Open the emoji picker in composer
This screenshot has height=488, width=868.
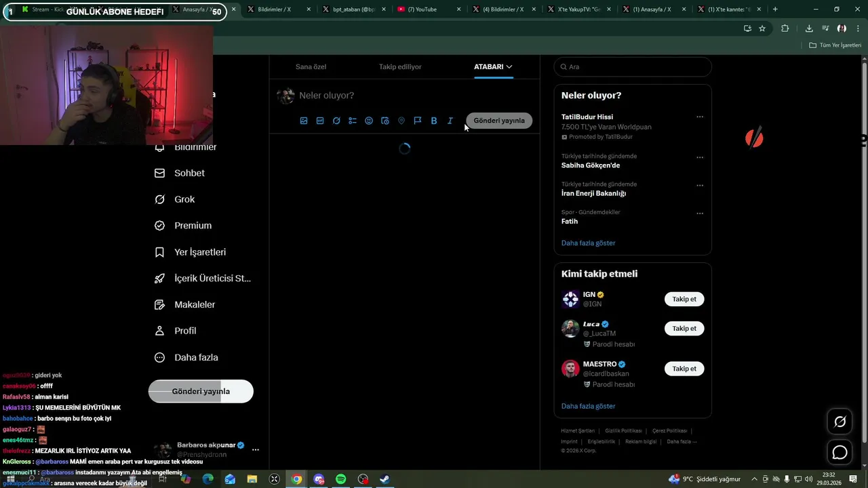[369, 121]
